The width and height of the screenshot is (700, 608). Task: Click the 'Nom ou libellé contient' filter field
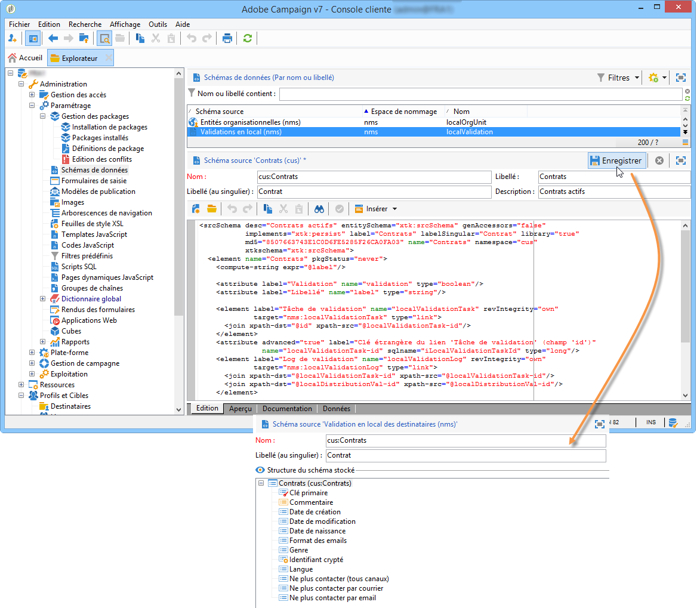coord(480,94)
